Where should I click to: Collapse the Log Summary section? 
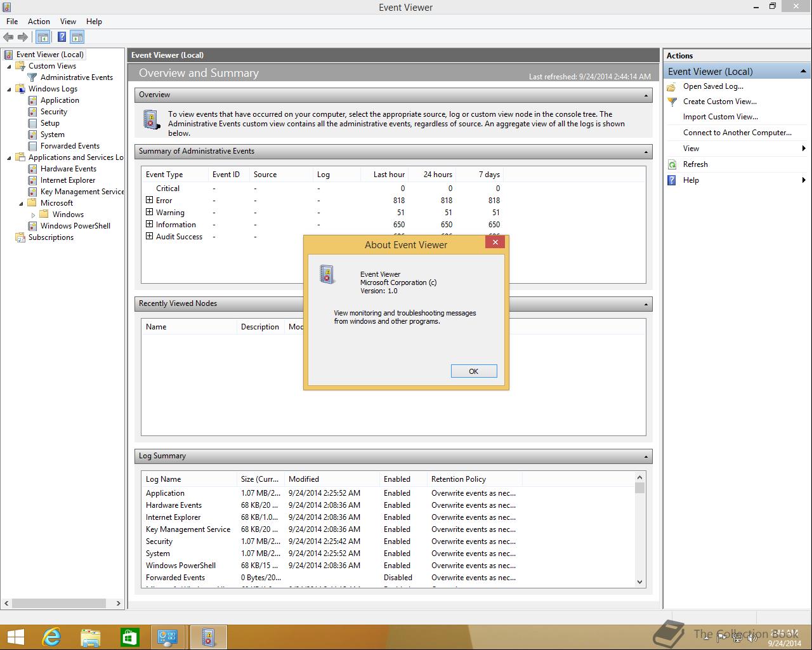click(646, 456)
